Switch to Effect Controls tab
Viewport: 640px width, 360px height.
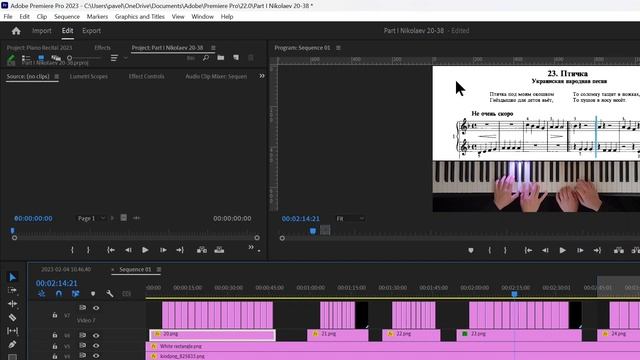tap(146, 76)
